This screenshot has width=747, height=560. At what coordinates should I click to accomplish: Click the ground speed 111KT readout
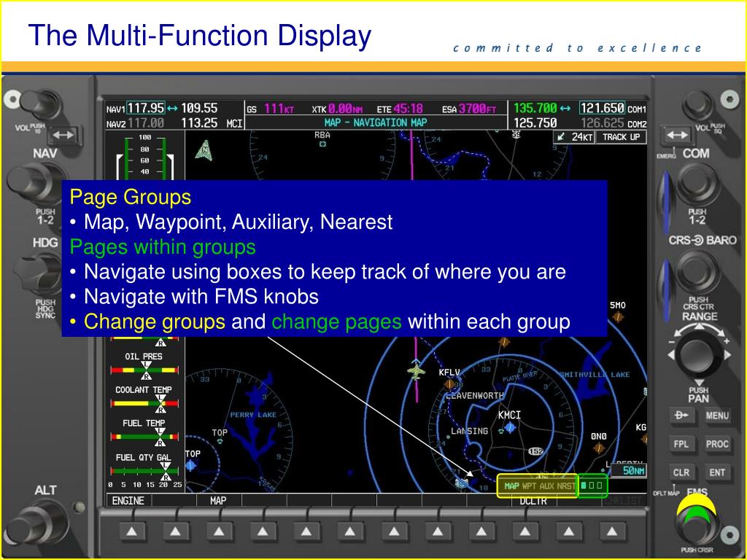279,109
